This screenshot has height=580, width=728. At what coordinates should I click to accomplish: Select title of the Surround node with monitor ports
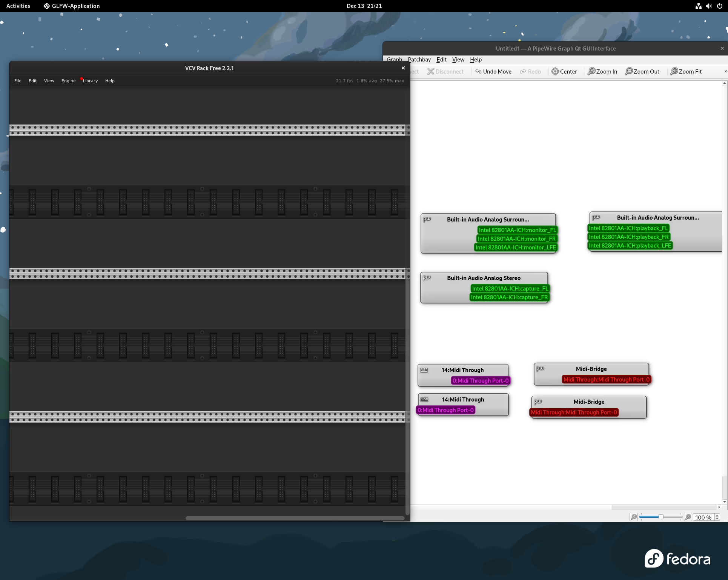[488, 220]
